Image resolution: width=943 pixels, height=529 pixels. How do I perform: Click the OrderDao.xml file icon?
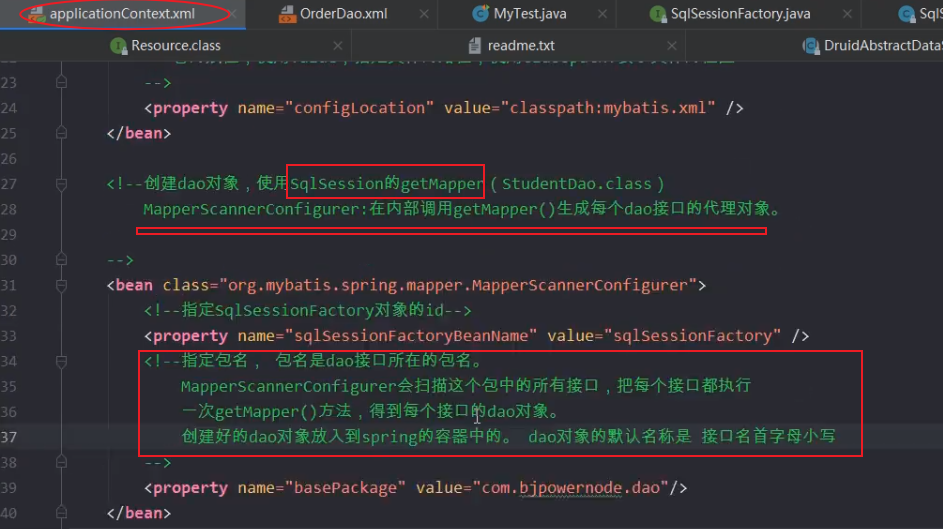(287, 14)
